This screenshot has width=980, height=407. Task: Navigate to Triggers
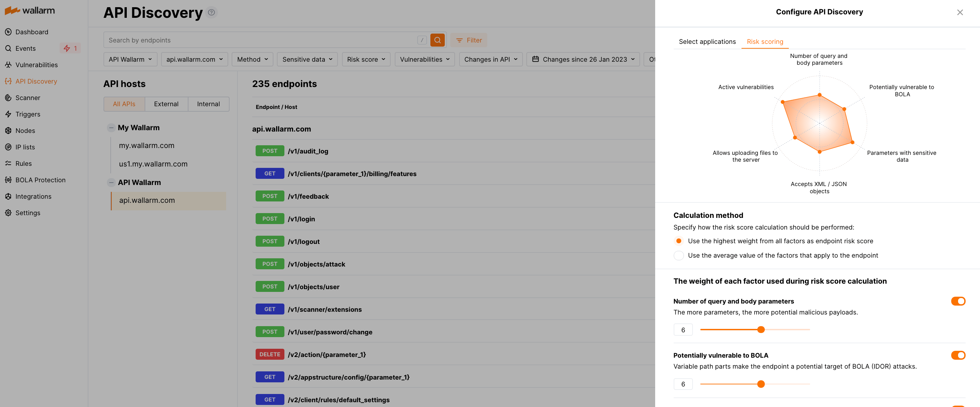click(27, 114)
